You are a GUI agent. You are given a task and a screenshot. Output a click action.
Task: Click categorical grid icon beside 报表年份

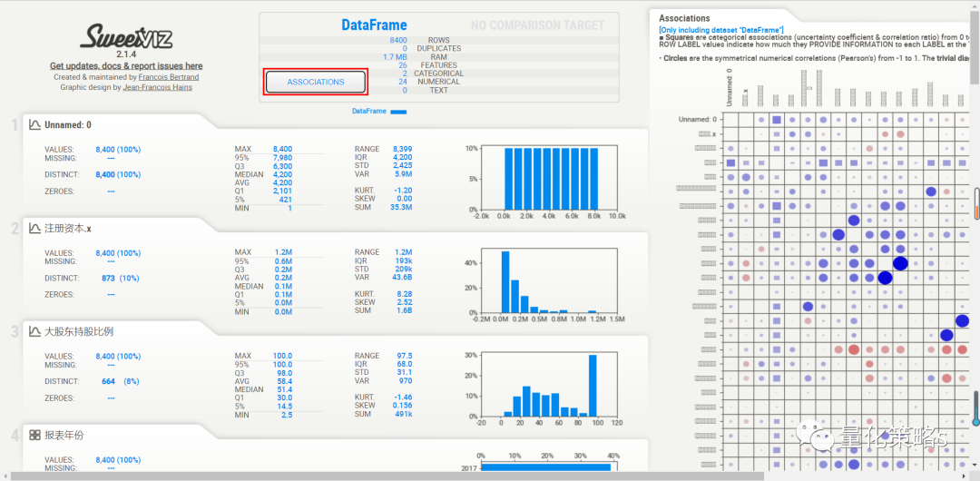coord(35,435)
